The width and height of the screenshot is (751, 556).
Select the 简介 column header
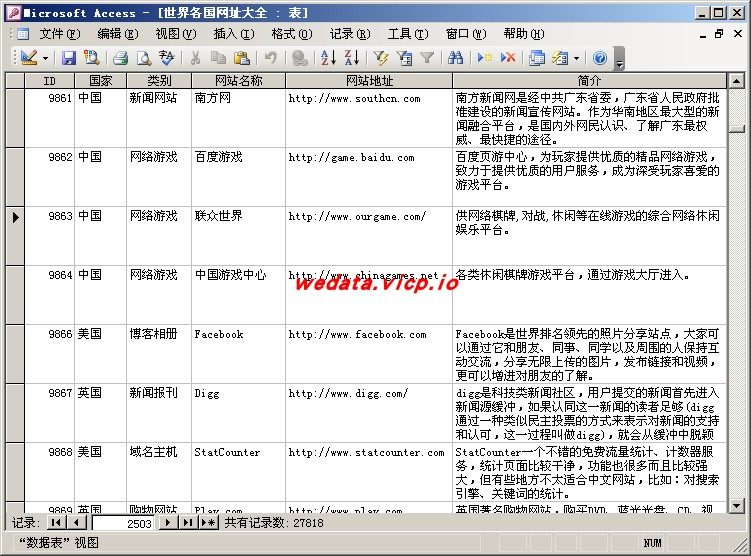click(x=589, y=80)
